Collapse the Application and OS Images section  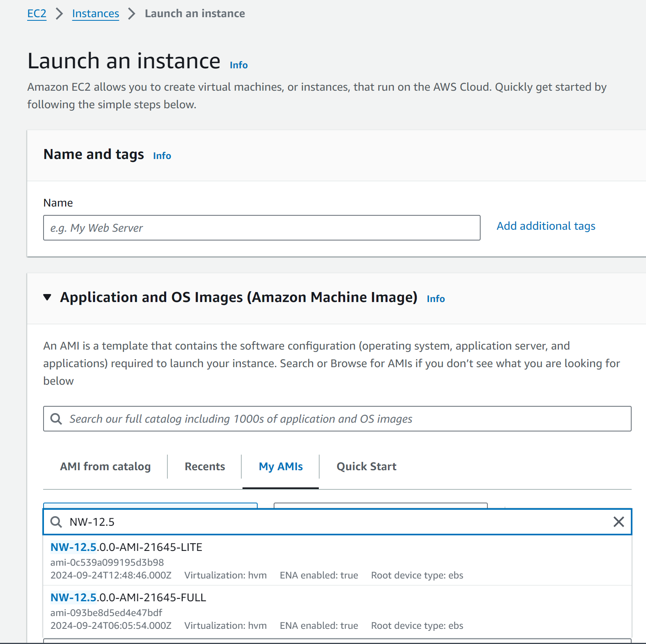point(48,297)
